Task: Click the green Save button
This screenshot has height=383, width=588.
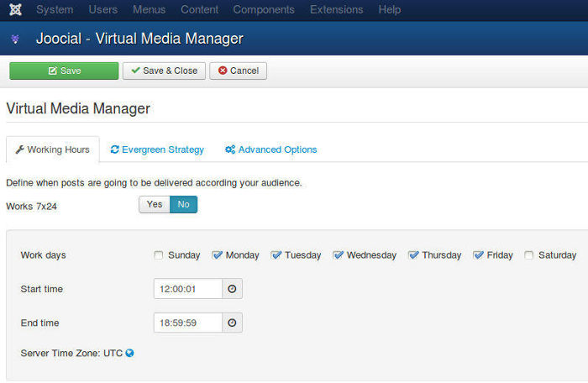Action: tap(64, 71)
